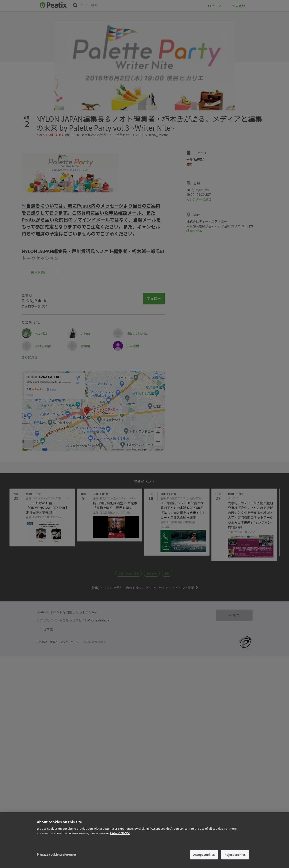Click the avatar next to Mitsuru Morita

pos(118,333)
